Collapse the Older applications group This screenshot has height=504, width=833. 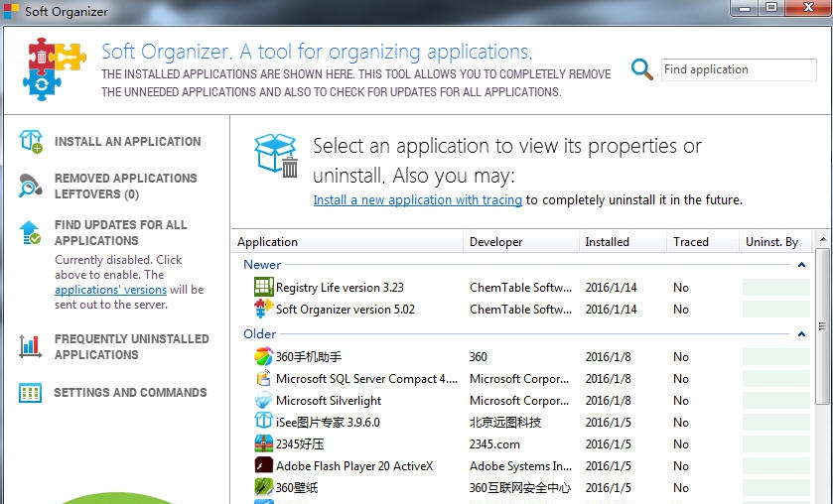pyautogui.click(x=800, y=334)
